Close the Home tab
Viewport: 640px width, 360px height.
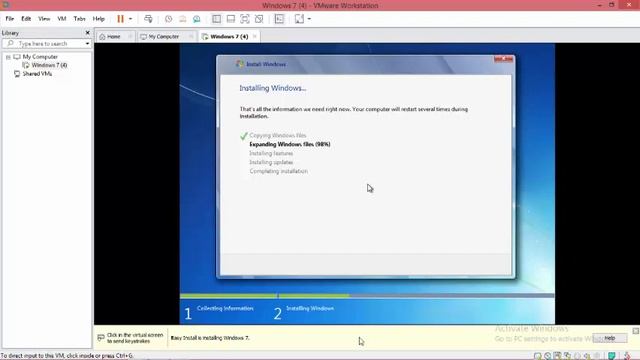click(x=130, y=36)
